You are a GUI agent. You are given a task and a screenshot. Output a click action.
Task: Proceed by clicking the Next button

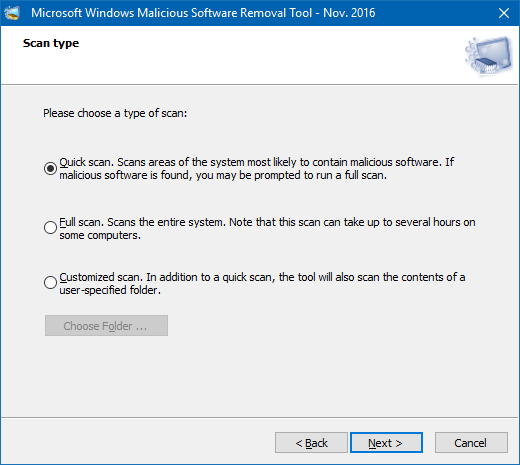click(386, 443)
